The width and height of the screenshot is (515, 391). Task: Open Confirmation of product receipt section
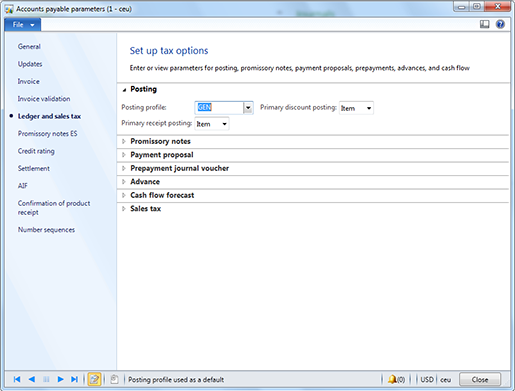[x=54, y=207]
